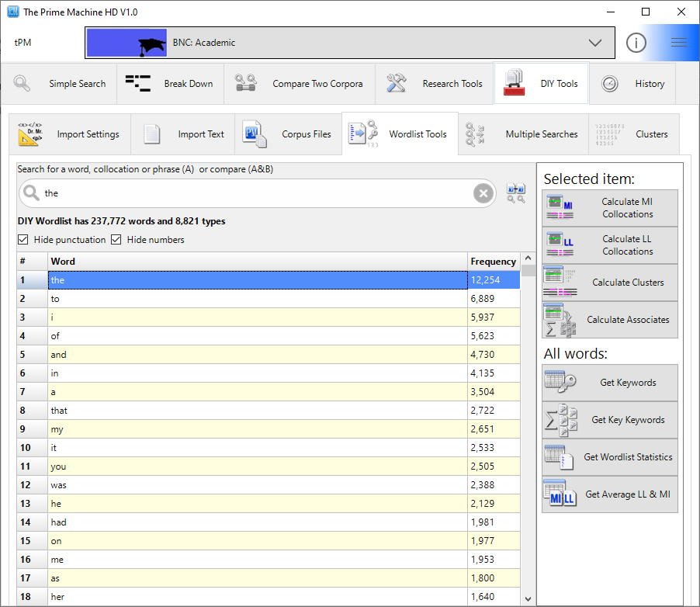Open the hamburger menu icon
The width and height of the screenshot is (700, 607).
(x=678, y=43)
